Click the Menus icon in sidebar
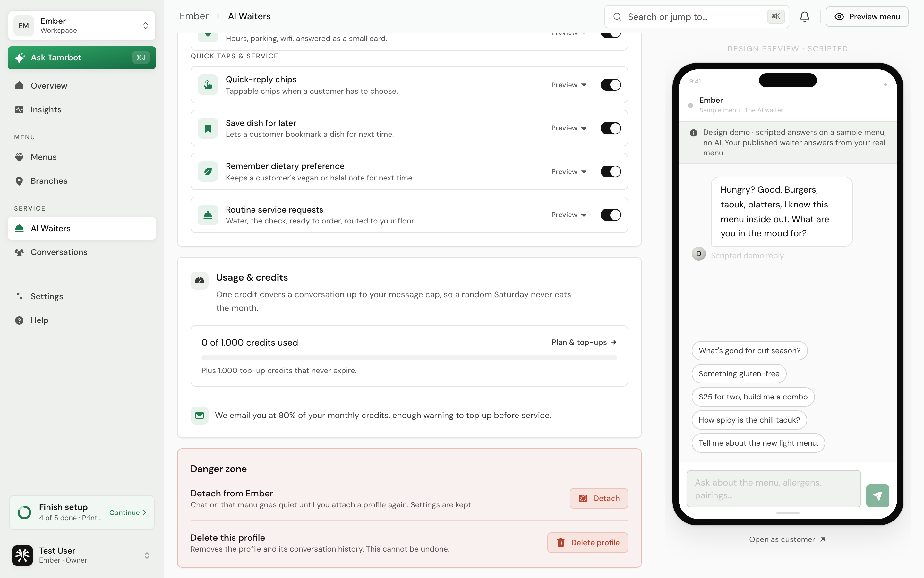The width and height of the screenshot is (924, 578). [x=19, y=157]
